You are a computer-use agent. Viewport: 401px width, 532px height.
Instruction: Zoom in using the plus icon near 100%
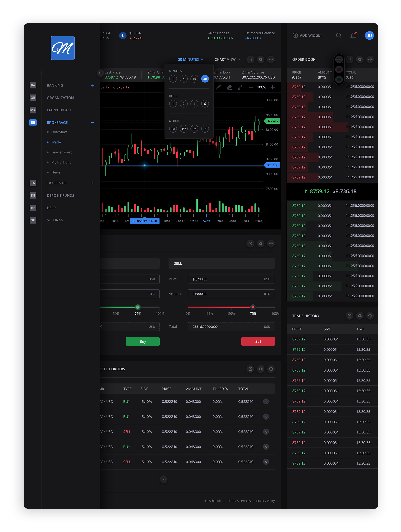click(273, 87)
